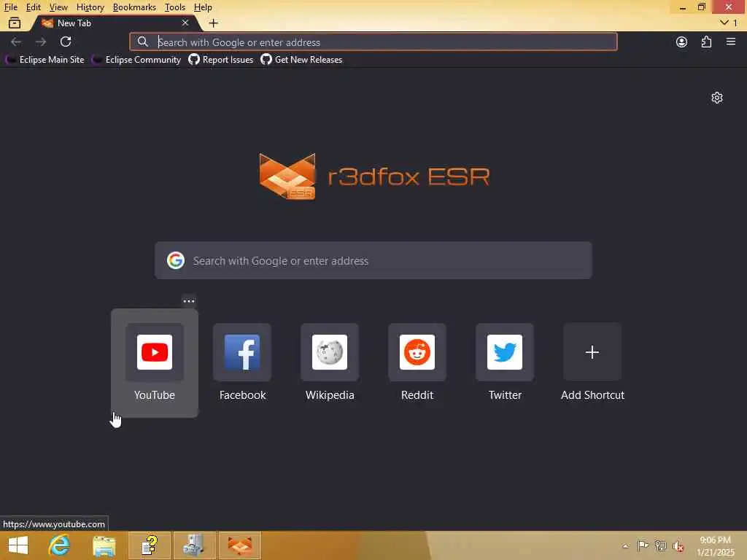Open the muted volume tray icon

coord(678,545)
